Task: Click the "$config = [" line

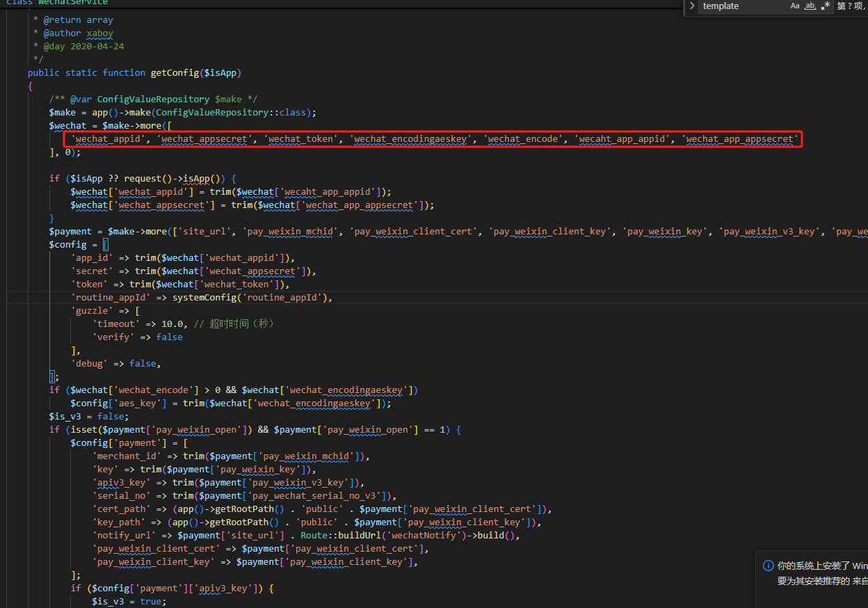Action: coord(79,245)
